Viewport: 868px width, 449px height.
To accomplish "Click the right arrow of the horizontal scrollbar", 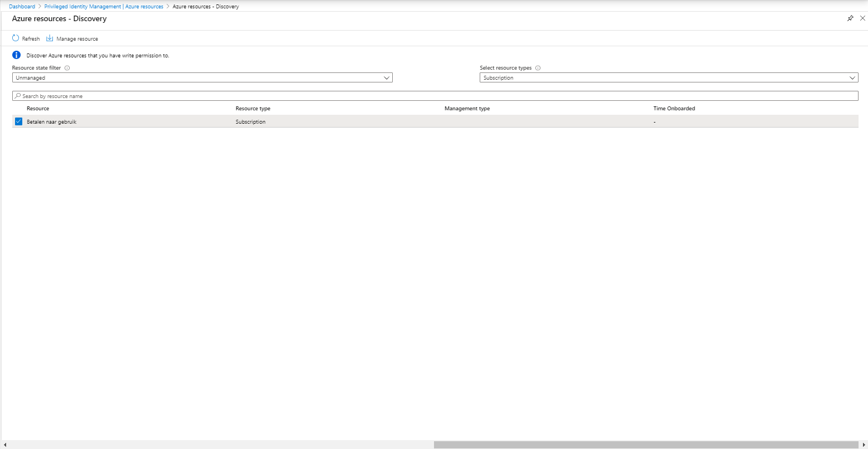I will [863, 445].
